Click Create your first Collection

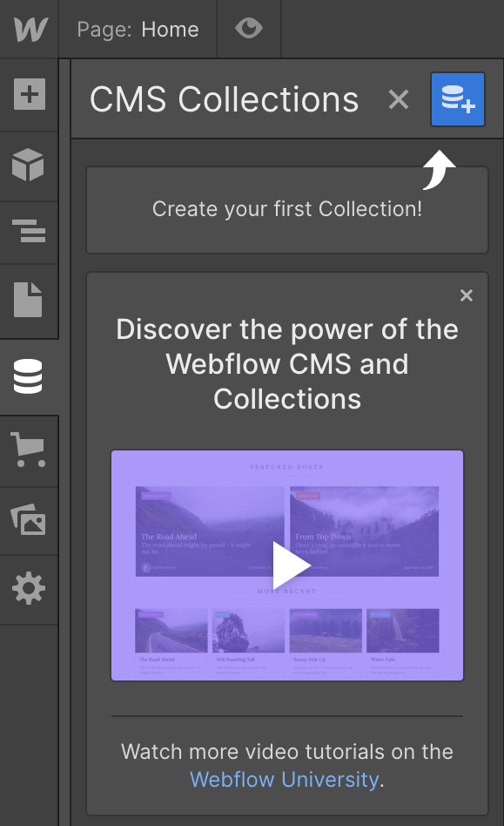pyautogui.click(x=287, y=209)
